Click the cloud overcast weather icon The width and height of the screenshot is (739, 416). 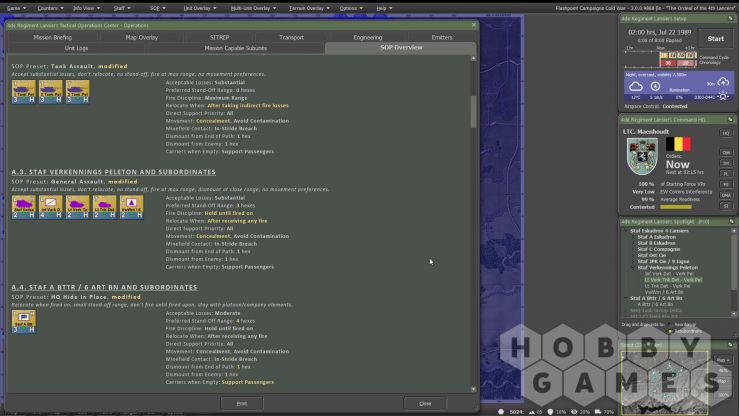tap(636, 86)
